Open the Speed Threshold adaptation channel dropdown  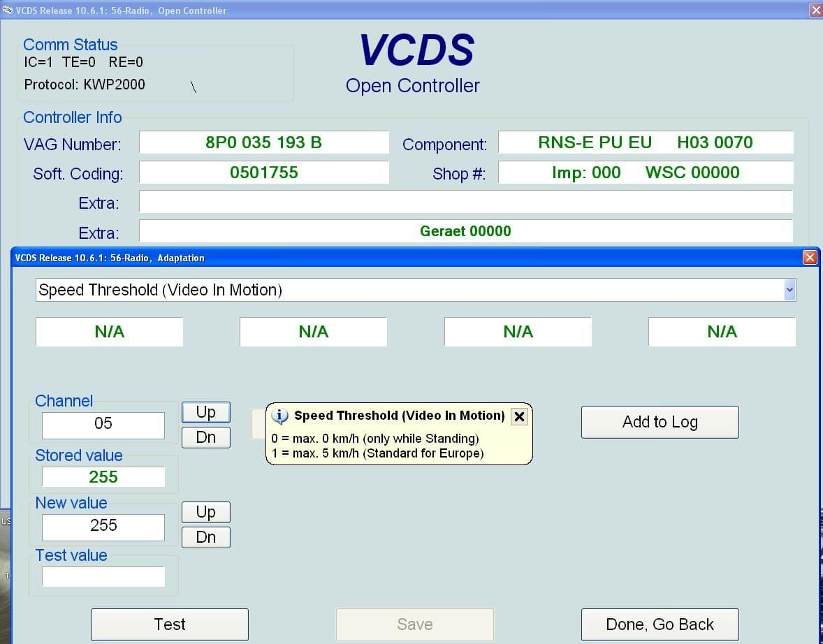pos(789,290)
